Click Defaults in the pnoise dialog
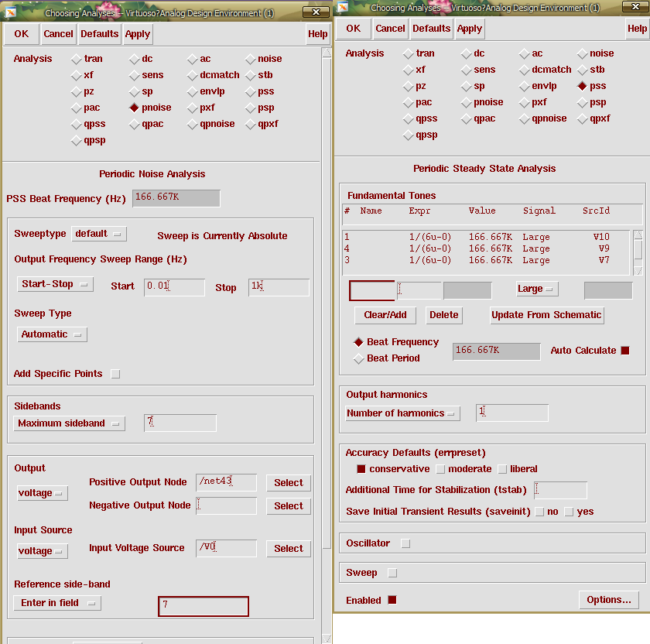Screen dimensions: 650x644 click(x=100, y=34)
